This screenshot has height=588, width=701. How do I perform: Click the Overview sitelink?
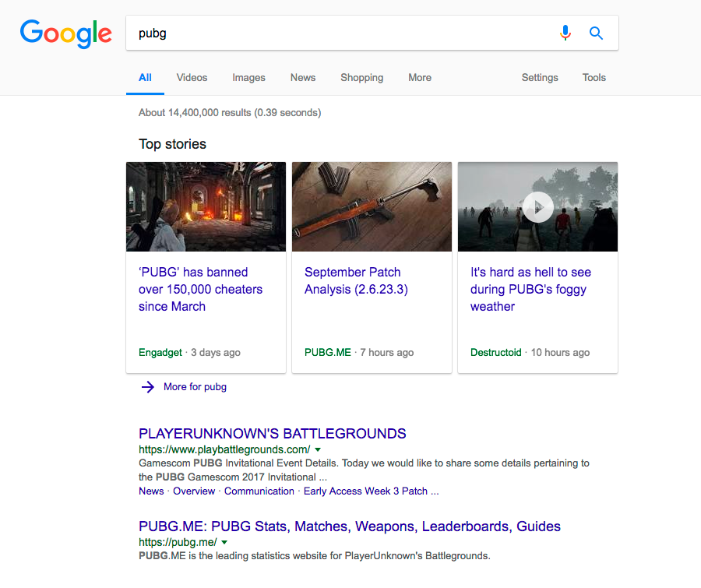click(x=194, y=491)
